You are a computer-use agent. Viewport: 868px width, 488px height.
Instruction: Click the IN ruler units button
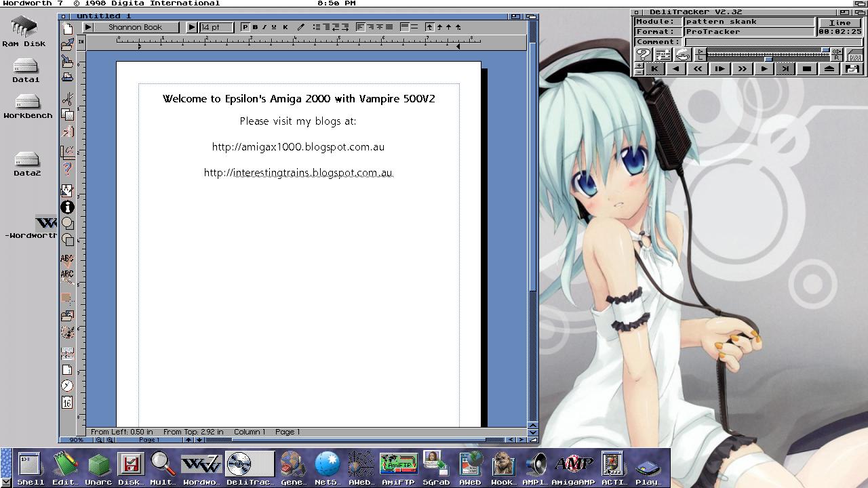[81, 42]
